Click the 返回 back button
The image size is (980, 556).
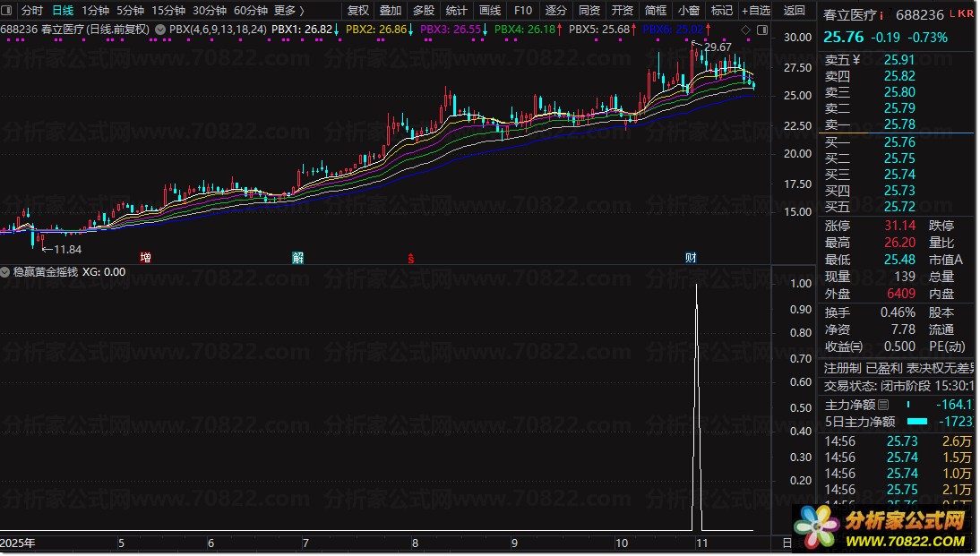(794, 11)
